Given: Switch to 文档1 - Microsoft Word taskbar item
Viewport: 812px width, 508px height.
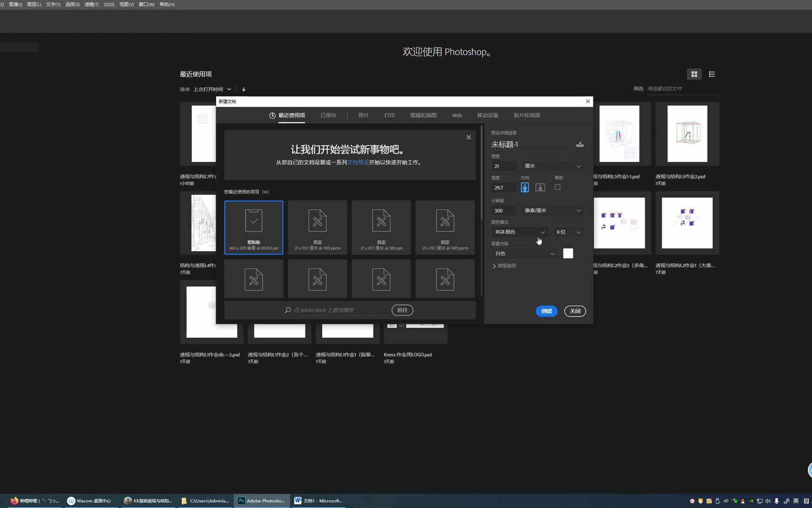Looking at the screenshot, I should [x=319, y=501].
